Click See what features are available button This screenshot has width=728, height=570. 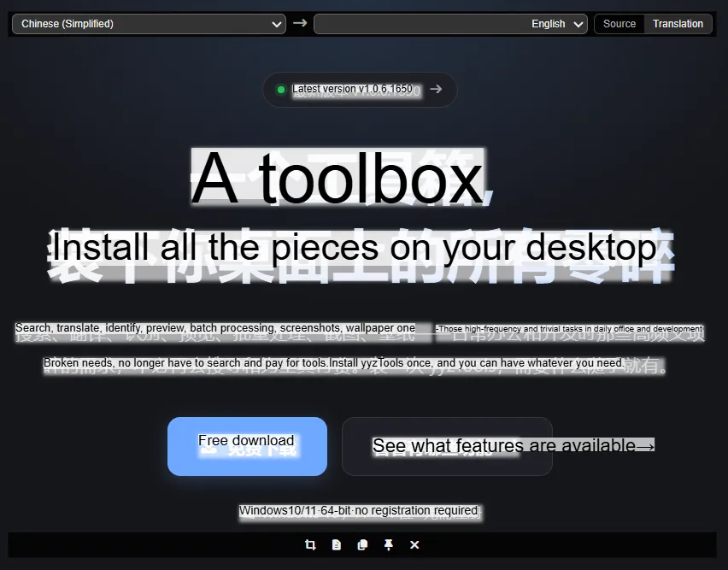pos(447,446)
